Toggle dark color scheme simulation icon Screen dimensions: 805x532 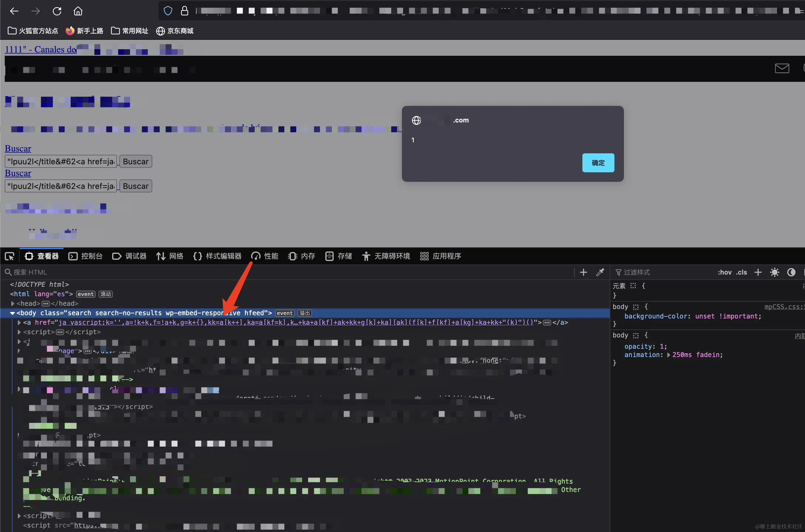791,272
